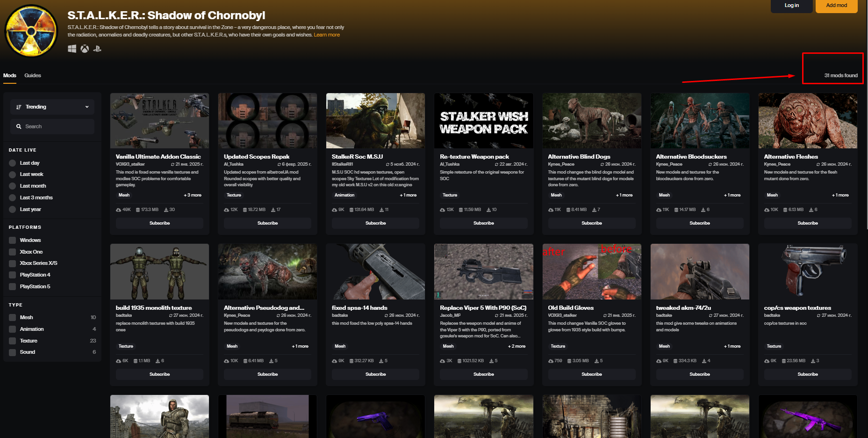
Task: Switch to the Guides tab
Action: (33, 75)
